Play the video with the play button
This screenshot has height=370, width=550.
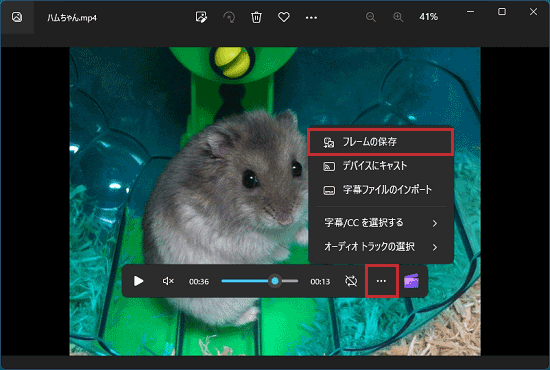(138, 281)
